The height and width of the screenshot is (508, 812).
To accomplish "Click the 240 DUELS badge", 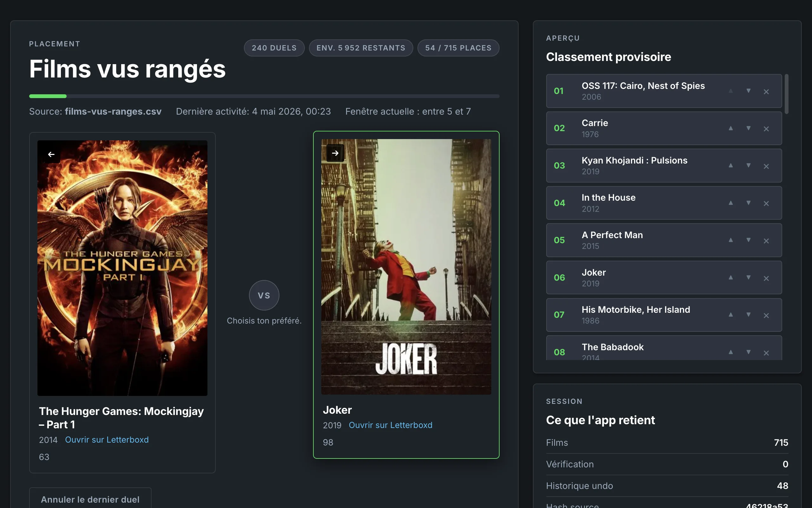I will click(x=274, y=48).
